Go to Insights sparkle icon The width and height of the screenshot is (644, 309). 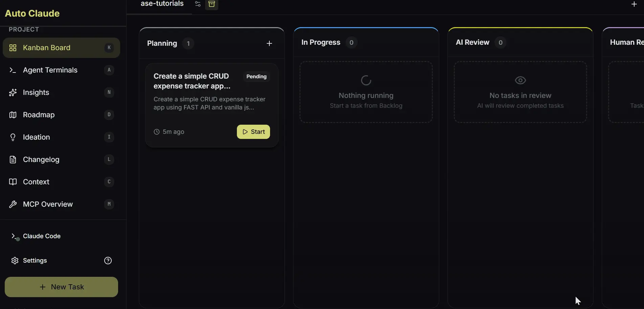(13, 92)
